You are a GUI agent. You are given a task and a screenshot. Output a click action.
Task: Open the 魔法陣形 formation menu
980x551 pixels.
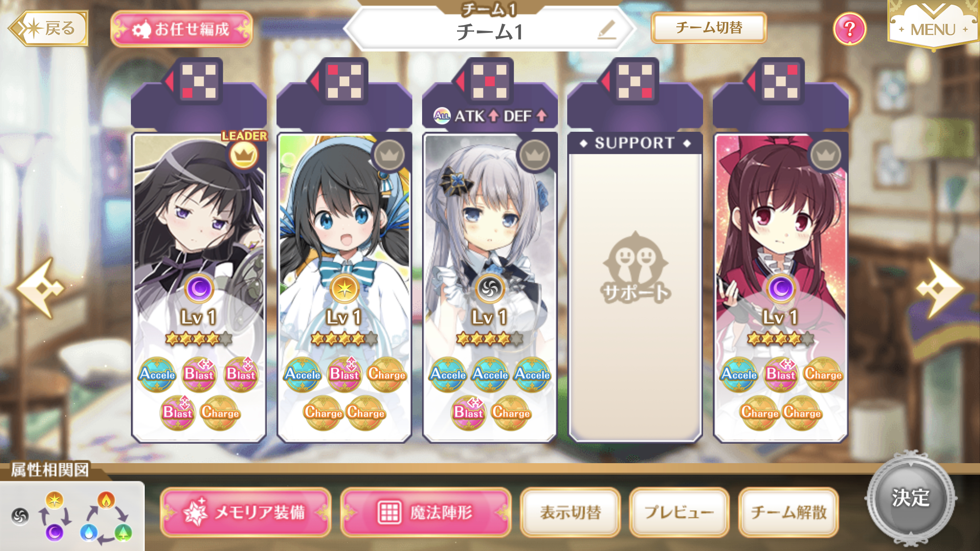[426, 512]
